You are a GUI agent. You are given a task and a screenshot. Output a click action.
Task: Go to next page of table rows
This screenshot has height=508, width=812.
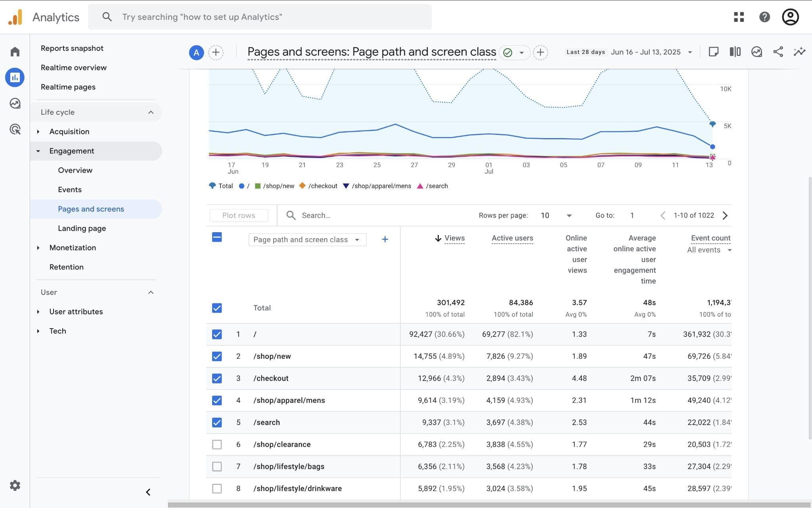[x=725, y=216]
